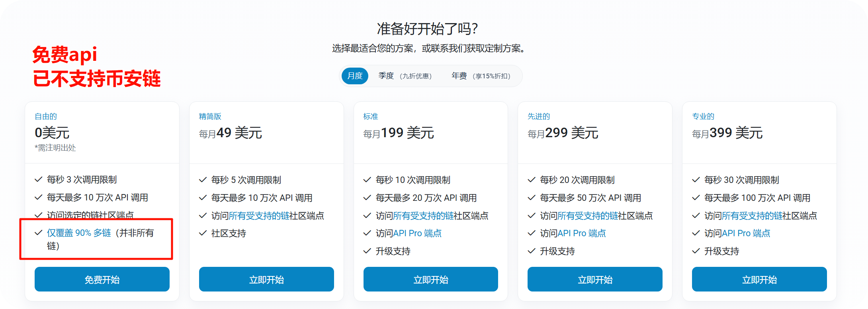Click checkmark beside 每天最多 100 万次 API 调用
The width and height of the screenshot is (868, 309).
tap(696, 198)
